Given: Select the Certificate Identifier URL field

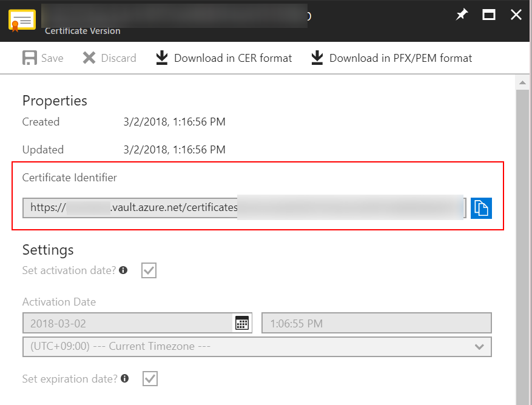Looking at the screenshot, I should tap(243, 208).
